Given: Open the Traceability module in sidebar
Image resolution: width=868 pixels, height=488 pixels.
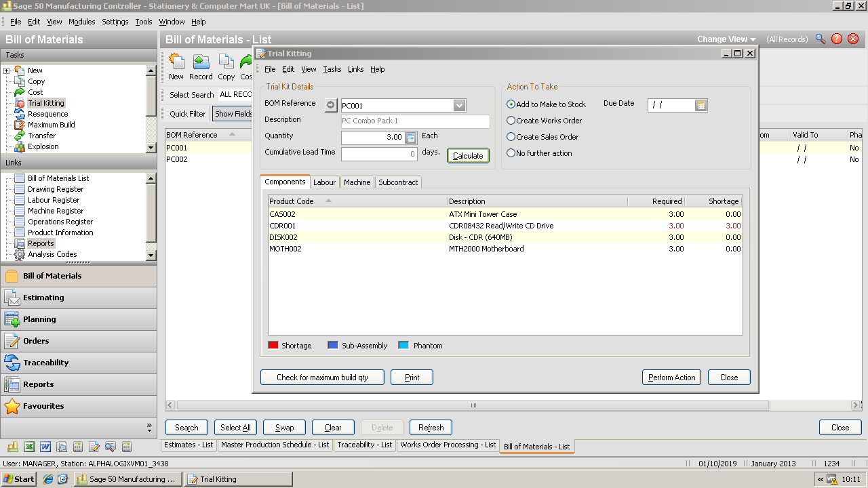Looking at the screenshot, I should point(78,363).
